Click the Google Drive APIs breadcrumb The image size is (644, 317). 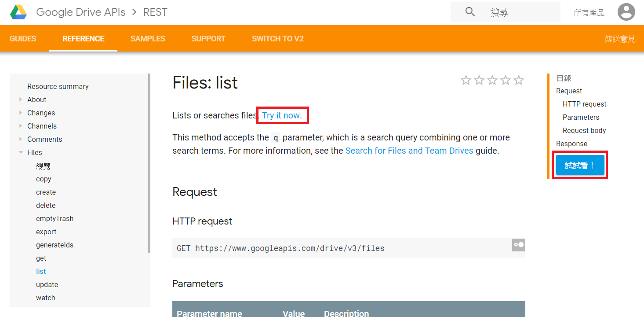click(x=81, y=12)
